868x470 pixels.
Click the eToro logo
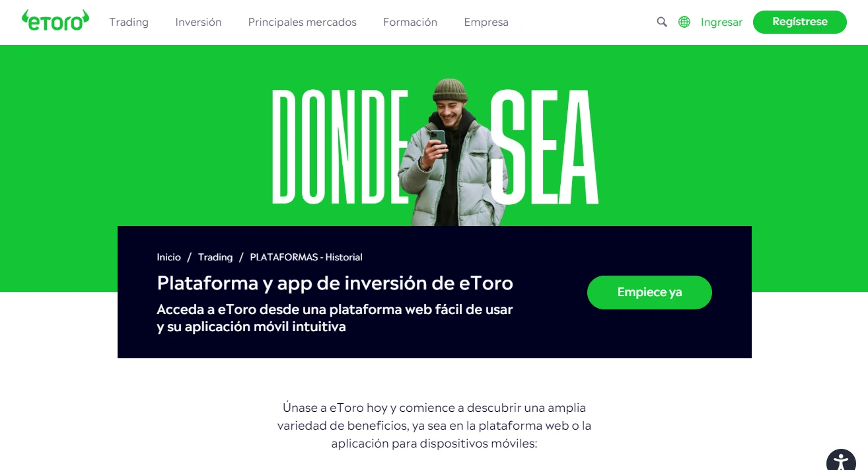(x=55, y=20)
